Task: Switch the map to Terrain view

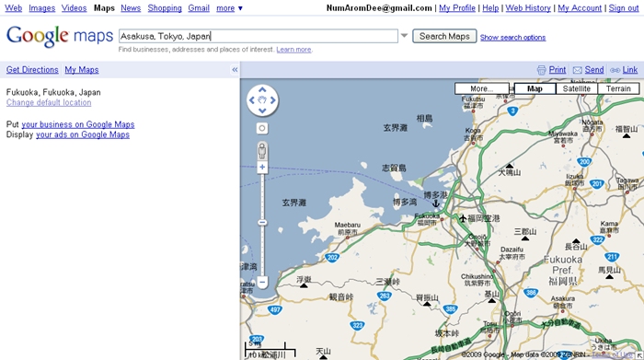Action: 618,88
